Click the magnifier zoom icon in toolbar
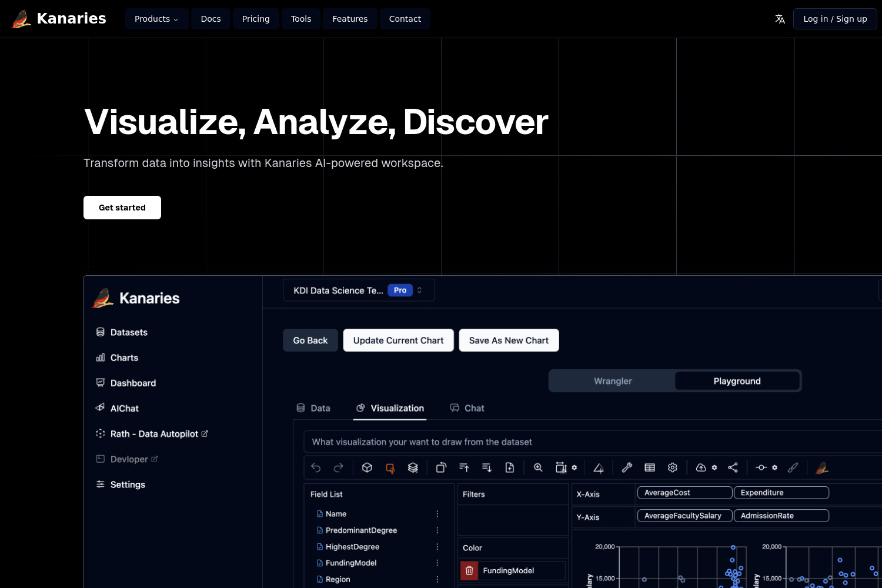The height and width of the screenshot is (588, 882). [538, 467]
